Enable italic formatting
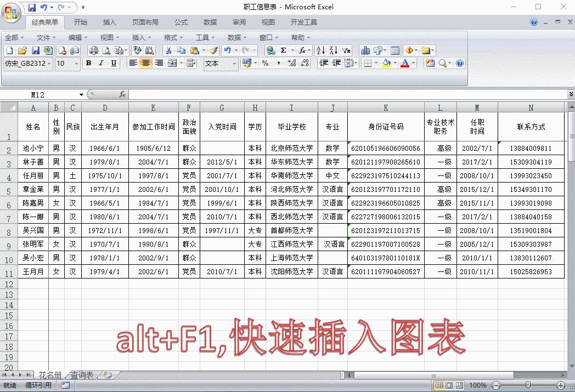The width and height of the screenshot is (575, 392). (x=100, y=64)
